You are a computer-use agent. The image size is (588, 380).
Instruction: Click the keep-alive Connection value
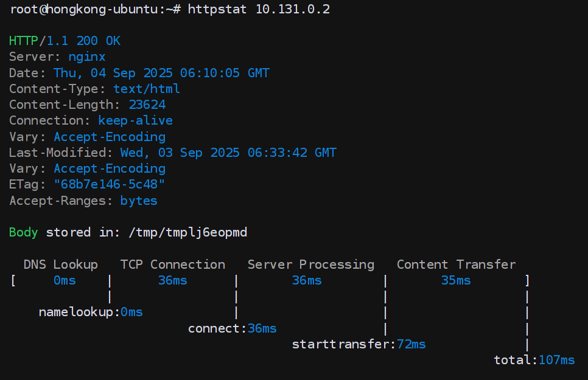pos(135,120)
